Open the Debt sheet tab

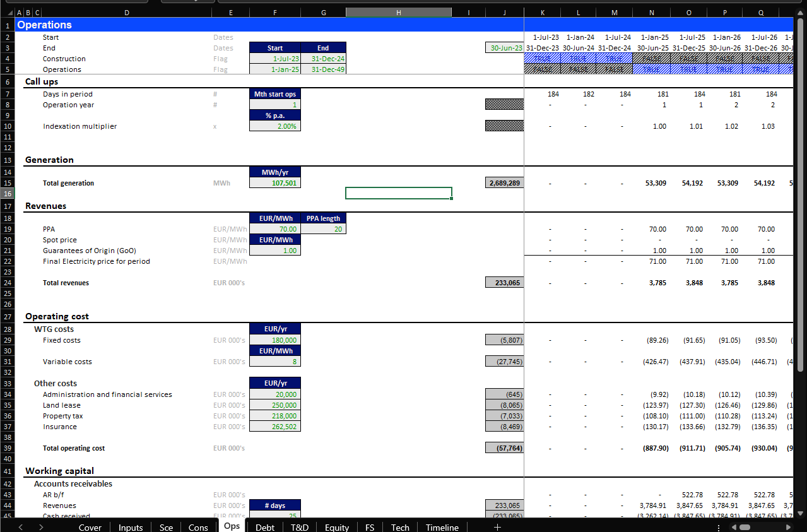265,527
